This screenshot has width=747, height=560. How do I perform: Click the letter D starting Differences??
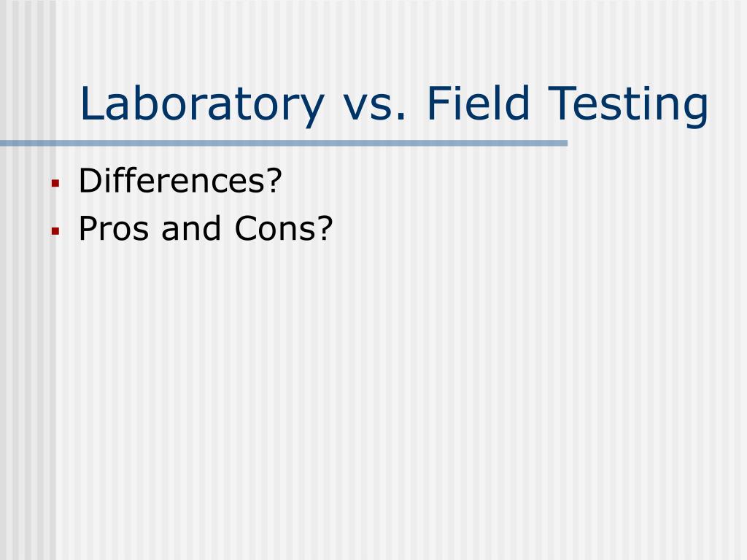point(91,181)
